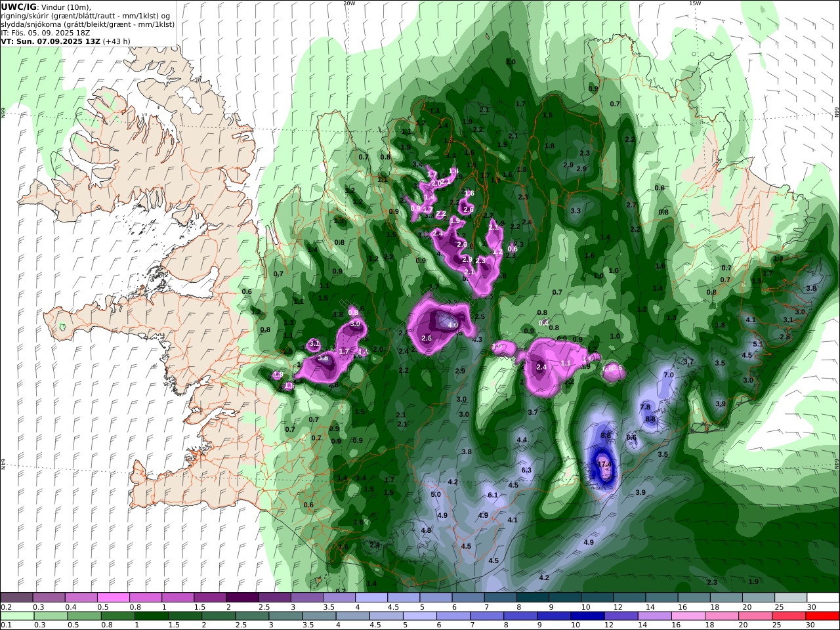Click the 3.3 value on the map
840x630 pixels.
(576, 211)
